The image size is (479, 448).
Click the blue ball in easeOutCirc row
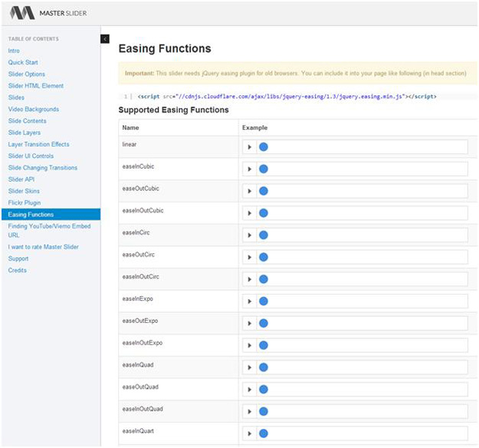pyautogui.click(x=264, y=257)
